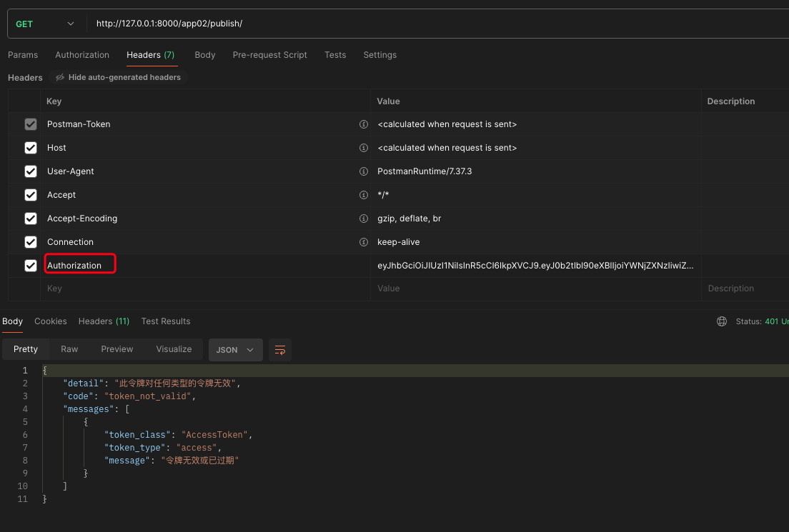
Task: Click Hide auto-generated headers button
Action: pyautogui.click(x=118, y=77)
